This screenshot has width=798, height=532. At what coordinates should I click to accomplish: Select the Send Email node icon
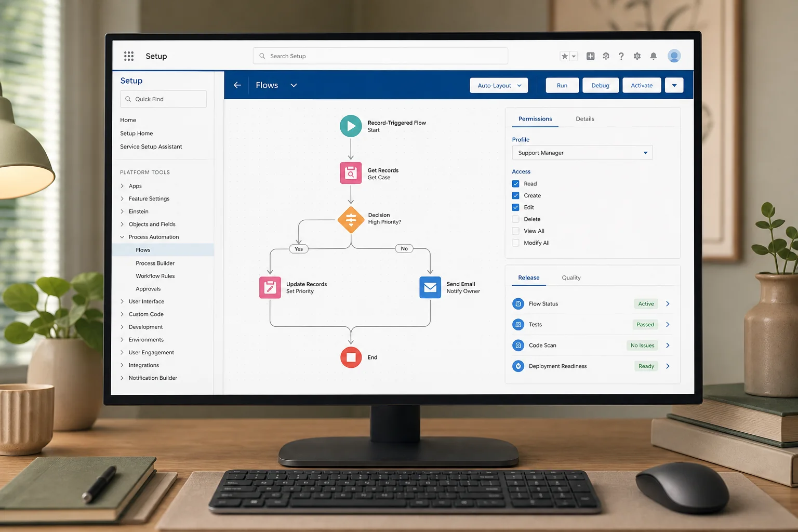430,287
